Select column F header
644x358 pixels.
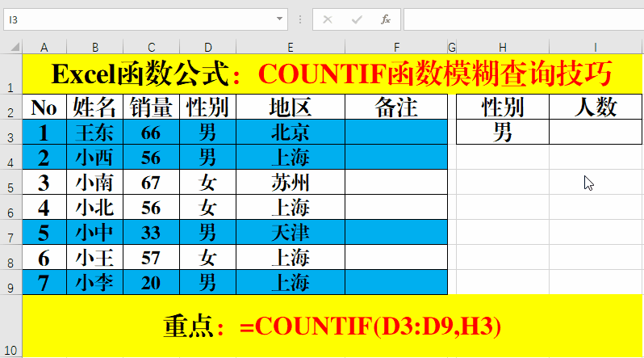click(396, 48)
